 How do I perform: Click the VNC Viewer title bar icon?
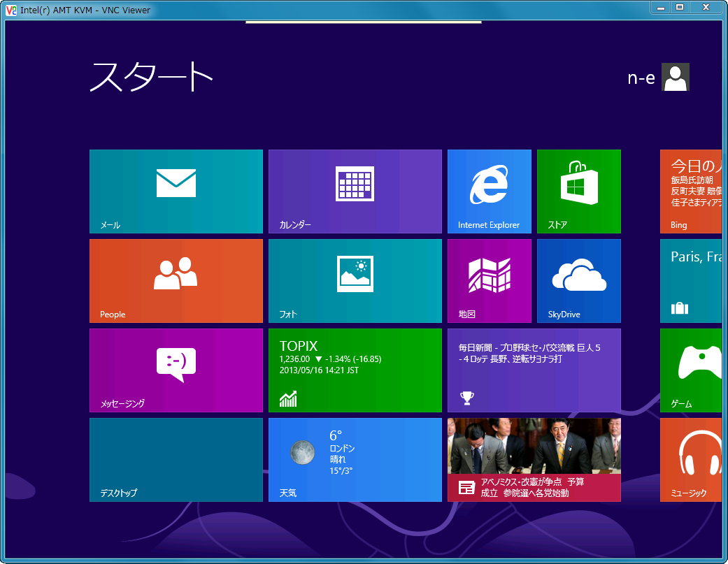(x=10, y=10)
